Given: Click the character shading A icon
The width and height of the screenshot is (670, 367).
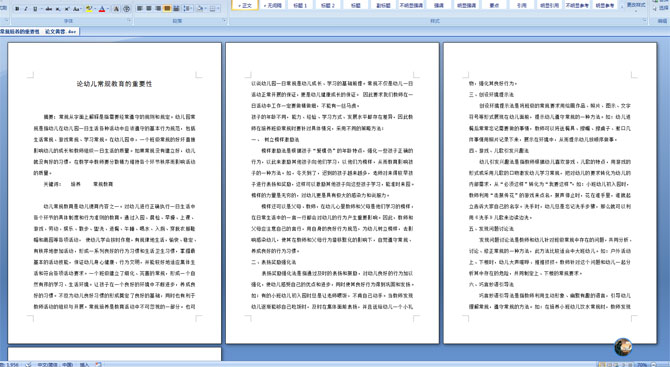Looking at the screenshot, I should click(x=117, y=9).
